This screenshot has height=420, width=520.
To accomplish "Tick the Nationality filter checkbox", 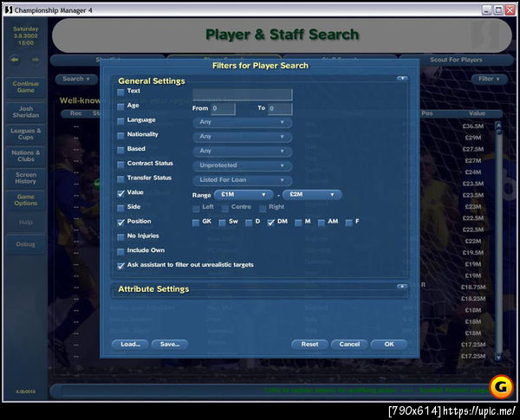I will coord(120,136).
